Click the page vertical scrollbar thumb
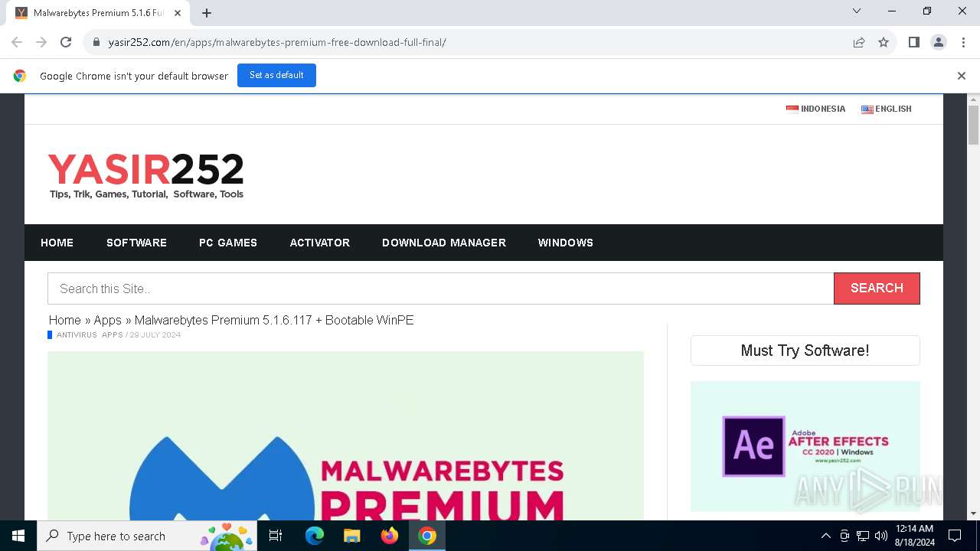The height and width of the screenshot is (551, 980). click(974, 125)
